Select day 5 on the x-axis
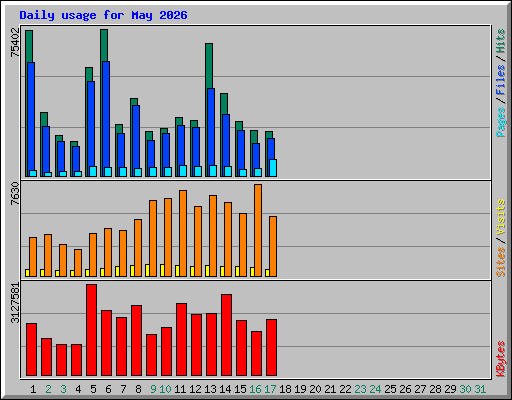Viewport: 512px width, 400px height. 93,389
